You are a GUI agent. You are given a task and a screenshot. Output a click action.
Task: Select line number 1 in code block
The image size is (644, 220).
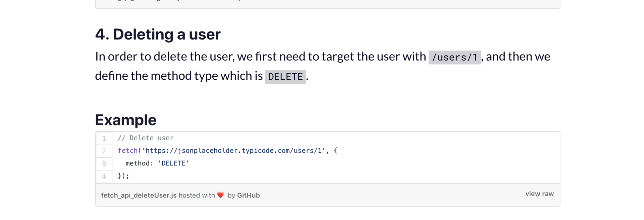[104, 138]
